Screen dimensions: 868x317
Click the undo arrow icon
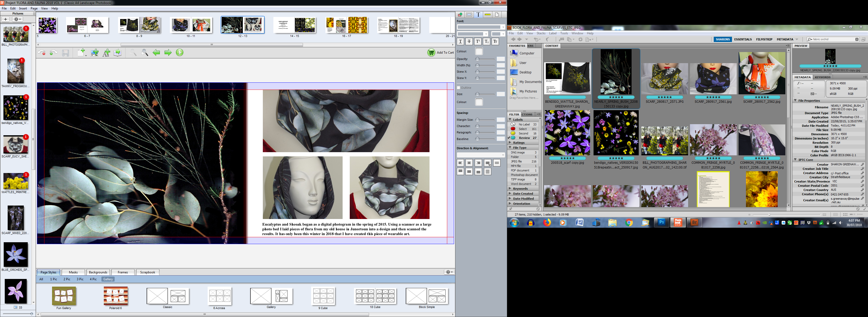42,53
